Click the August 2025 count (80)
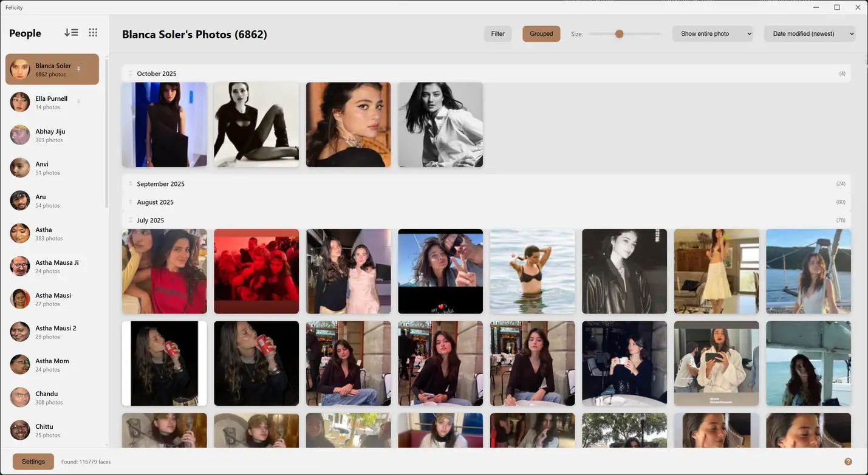Viewport: 868px width, 475px height. [841, 202]
